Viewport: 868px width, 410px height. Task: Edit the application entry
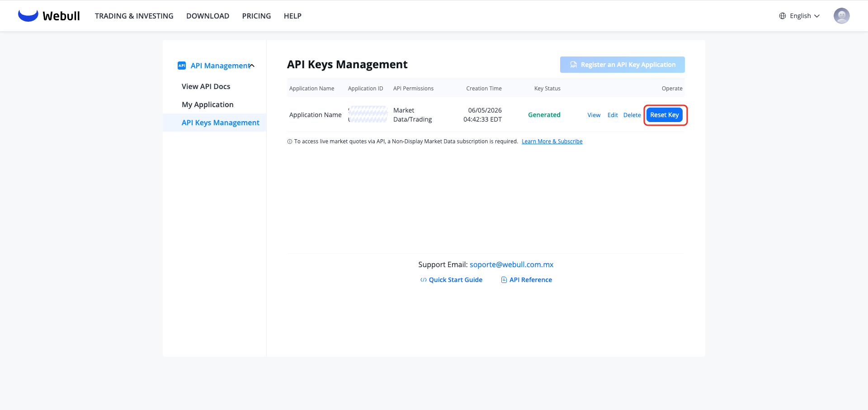(613, 115)
